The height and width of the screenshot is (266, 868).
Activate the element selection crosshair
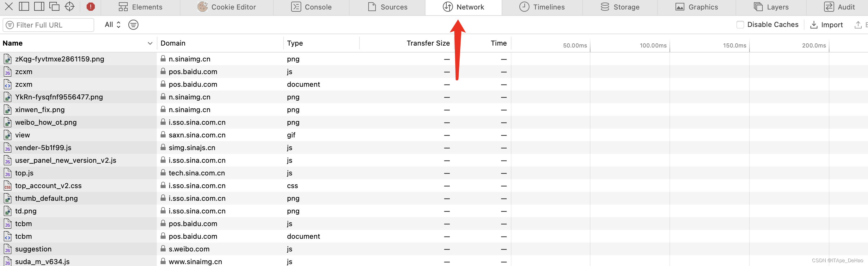pyautogui.click(x=70, y=6)
